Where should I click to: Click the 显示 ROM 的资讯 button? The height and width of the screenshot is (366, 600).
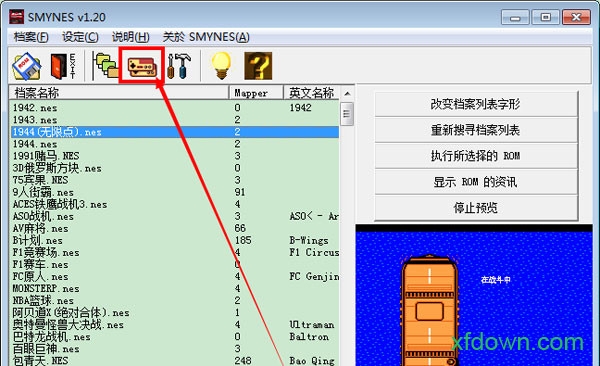tap(476, 182)
